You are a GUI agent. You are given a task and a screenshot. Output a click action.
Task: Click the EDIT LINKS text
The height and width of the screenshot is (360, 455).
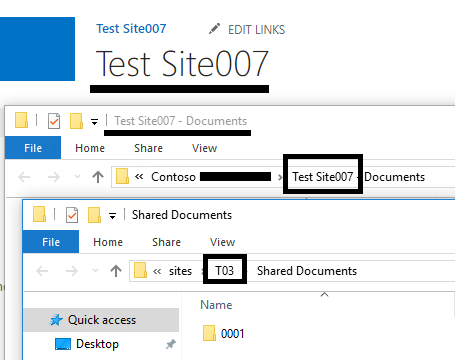[x=256, y=30]
